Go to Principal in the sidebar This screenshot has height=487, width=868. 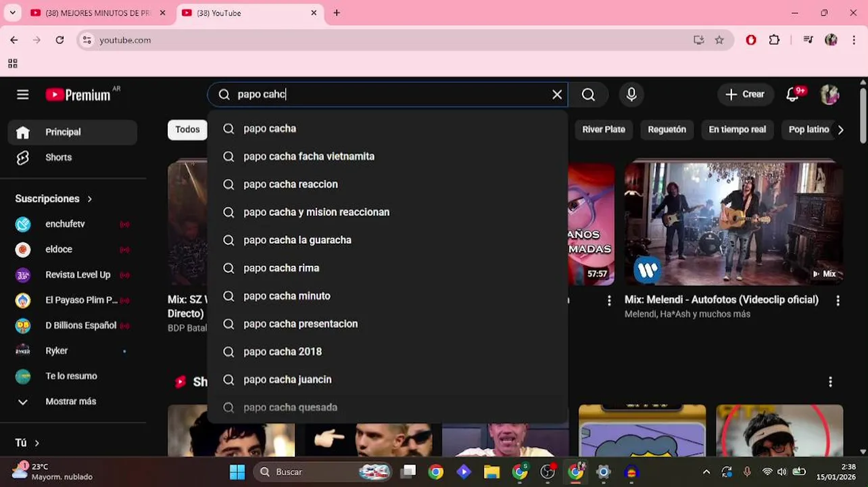(x=72, y=132)
